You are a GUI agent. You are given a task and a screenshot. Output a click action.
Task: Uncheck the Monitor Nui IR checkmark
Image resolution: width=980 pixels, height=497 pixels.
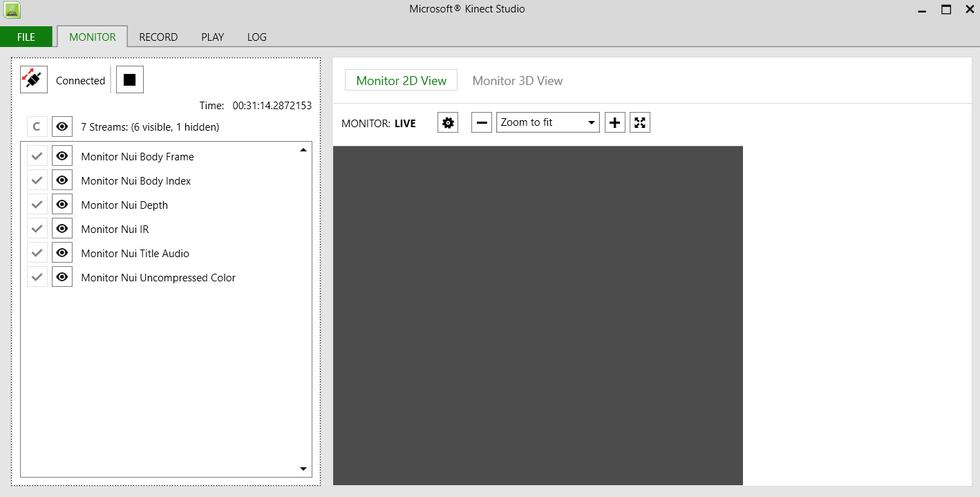coord(37,229)
